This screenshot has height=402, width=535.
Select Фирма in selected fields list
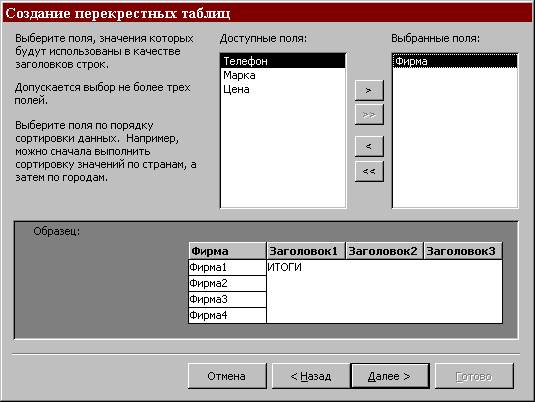coord(455,61)
